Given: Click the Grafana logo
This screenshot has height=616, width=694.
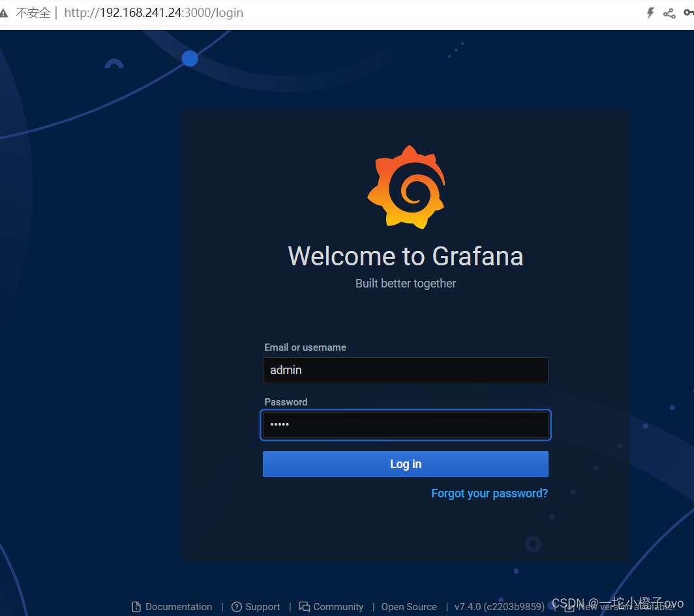Looking at the screenshot, I should tap(406, 187).
